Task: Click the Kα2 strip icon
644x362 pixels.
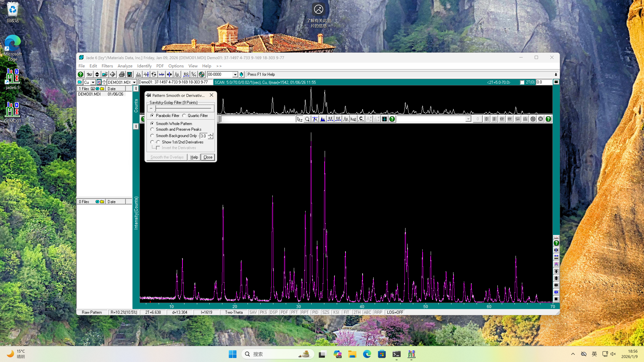Action: pyautogui.click(x=353, y=119)
